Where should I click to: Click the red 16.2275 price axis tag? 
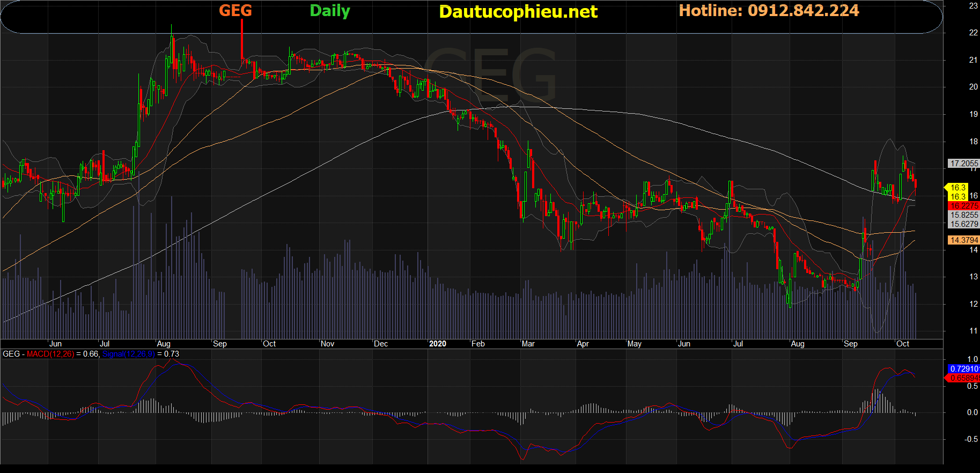964,206
